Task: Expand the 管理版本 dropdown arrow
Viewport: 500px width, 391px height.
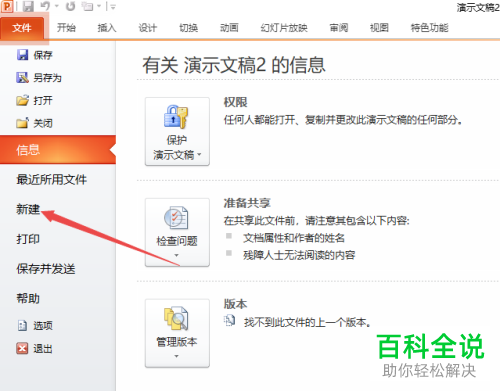Action: click(x=177, y=356)
